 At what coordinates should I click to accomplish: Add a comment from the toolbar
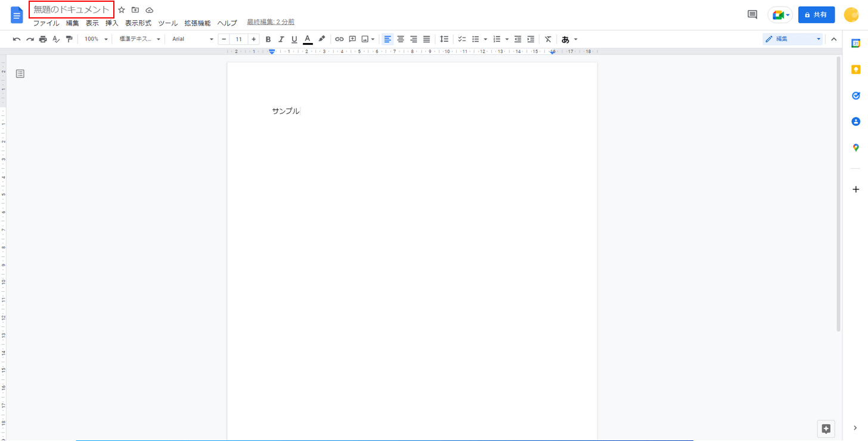352,39
